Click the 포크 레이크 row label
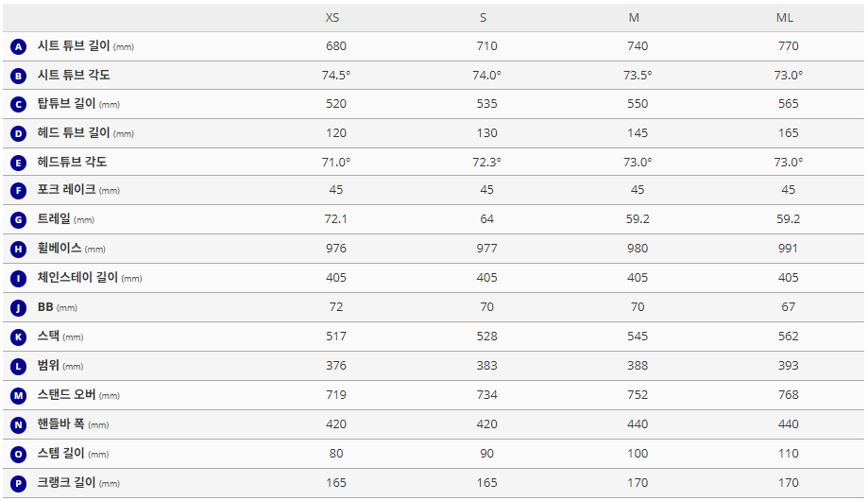 (x=66, y=191)
